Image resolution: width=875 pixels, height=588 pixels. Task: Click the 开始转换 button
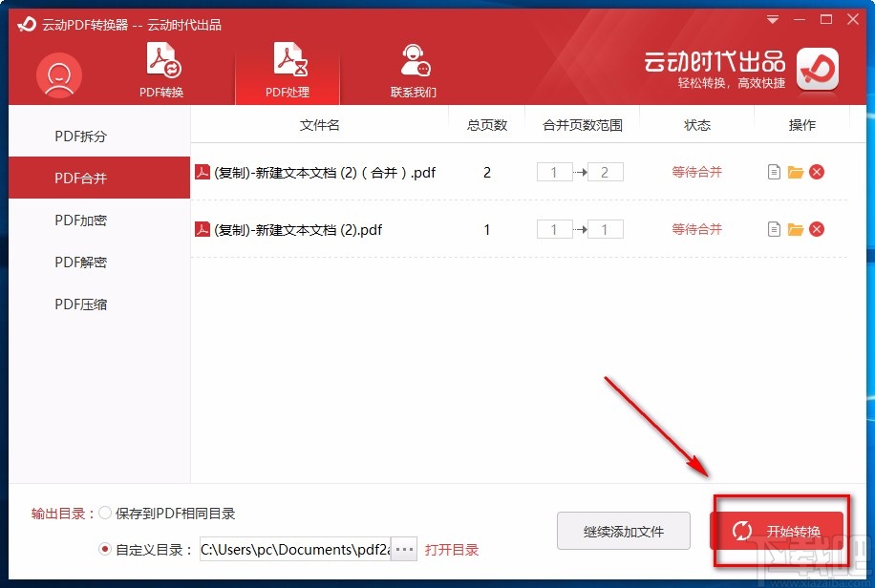click(x=779, y=531)
